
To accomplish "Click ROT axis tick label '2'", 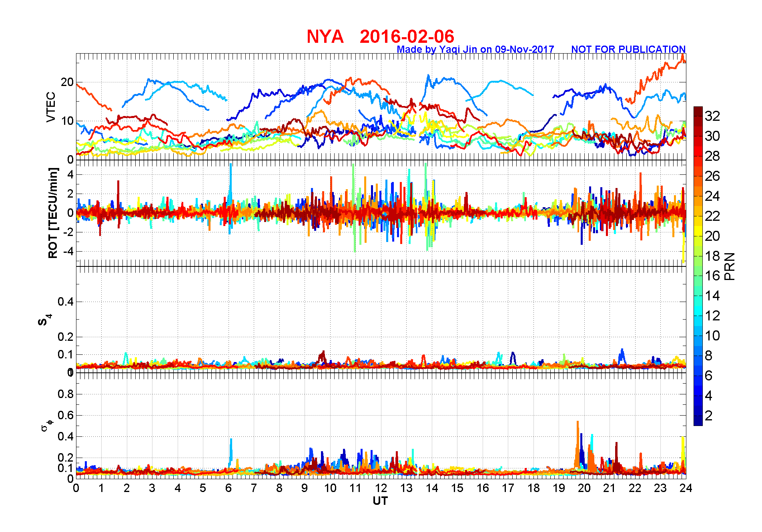I will tap(70, 194).
